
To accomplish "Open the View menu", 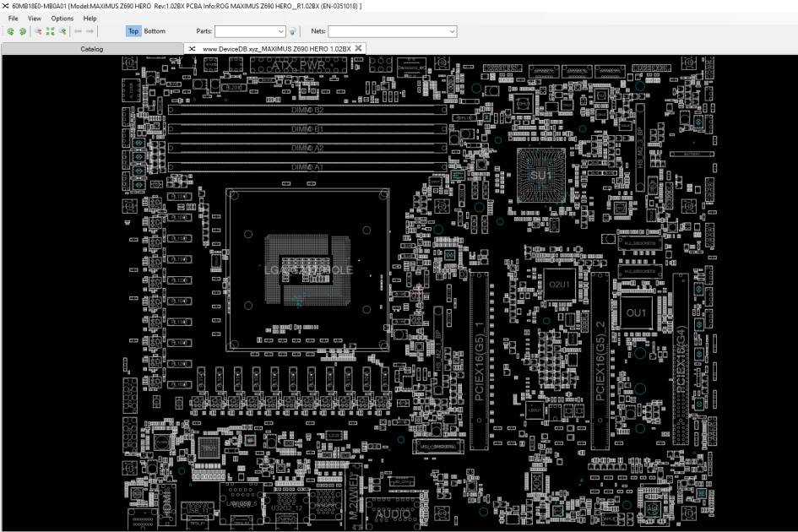I will click(35, 19).
